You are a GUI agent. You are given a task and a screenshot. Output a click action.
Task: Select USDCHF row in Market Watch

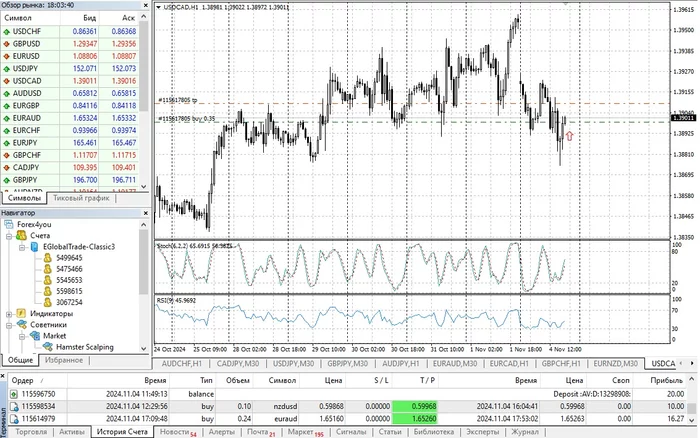tap(70, 31)
